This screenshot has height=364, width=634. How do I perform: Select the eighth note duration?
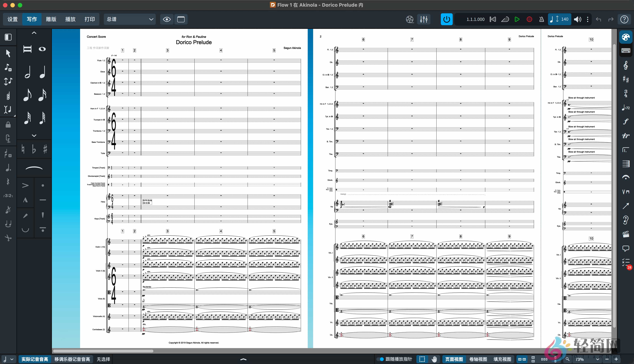(28, 95)
